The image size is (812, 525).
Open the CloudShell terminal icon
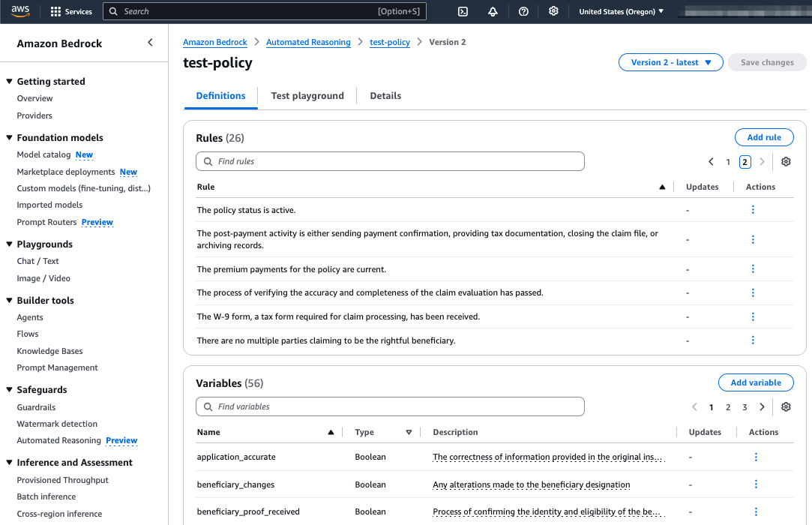pos(463,11)
